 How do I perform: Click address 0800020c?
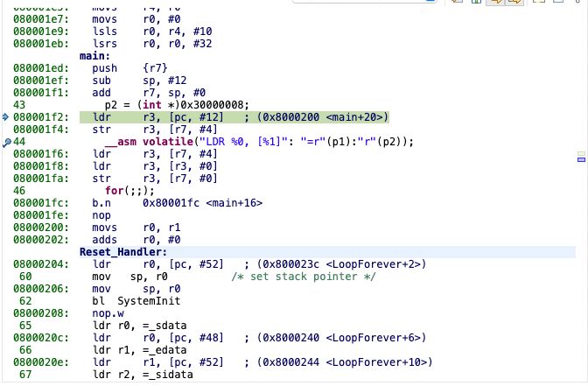tap(41, 338)
